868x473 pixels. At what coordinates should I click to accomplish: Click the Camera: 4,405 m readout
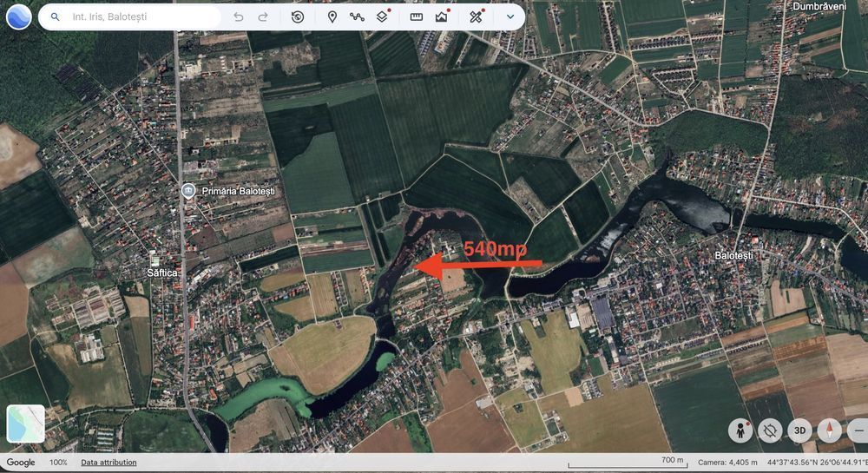click(x=727, y=463)
